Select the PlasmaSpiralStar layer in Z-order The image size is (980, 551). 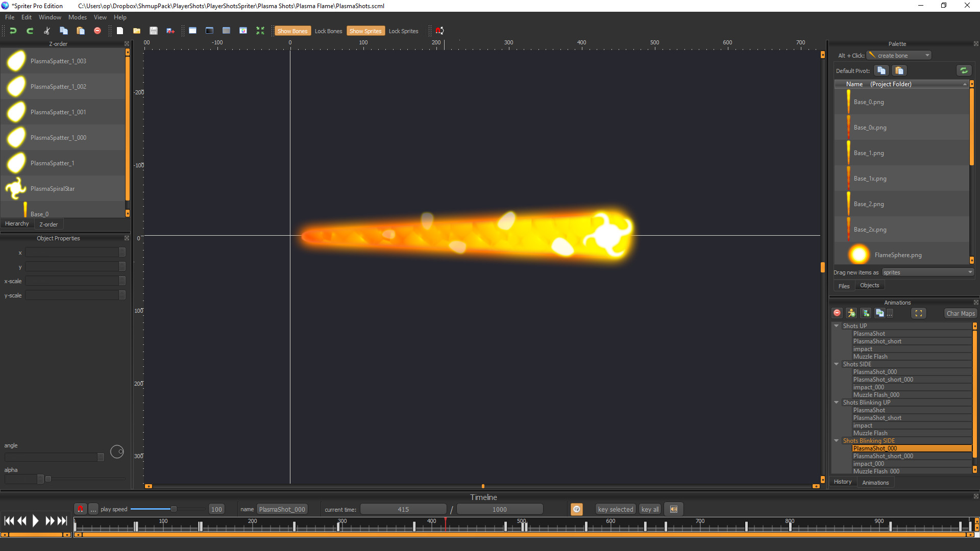(x=53, y=188)
